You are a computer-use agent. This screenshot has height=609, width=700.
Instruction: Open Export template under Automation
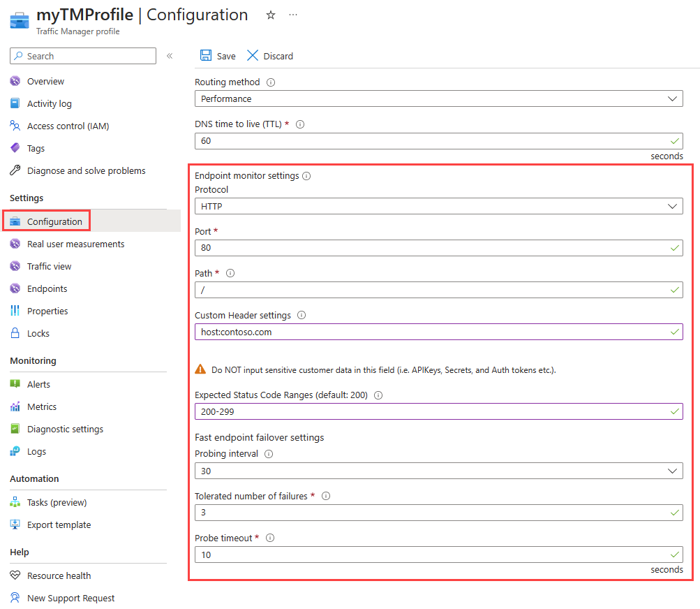pyautogui.click(x=59, y=524)
